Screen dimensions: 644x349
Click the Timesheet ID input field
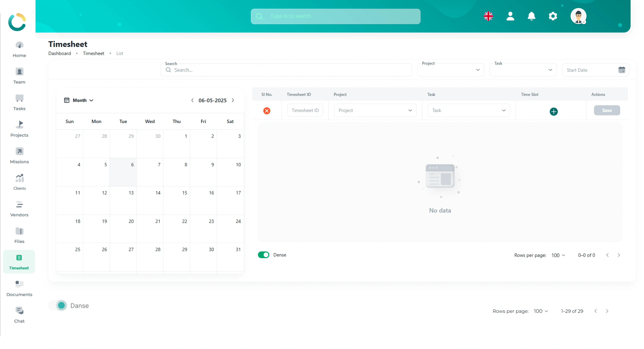[305, 110]
